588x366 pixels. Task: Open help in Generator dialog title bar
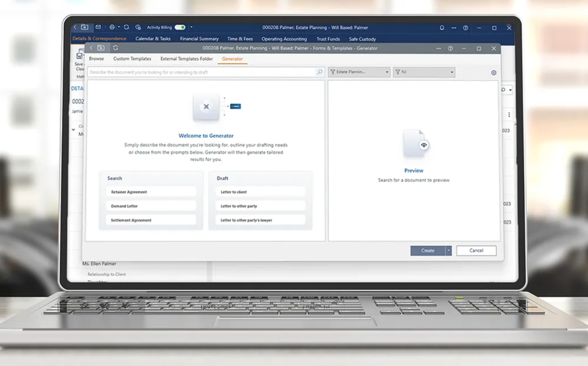pos(450,48)
